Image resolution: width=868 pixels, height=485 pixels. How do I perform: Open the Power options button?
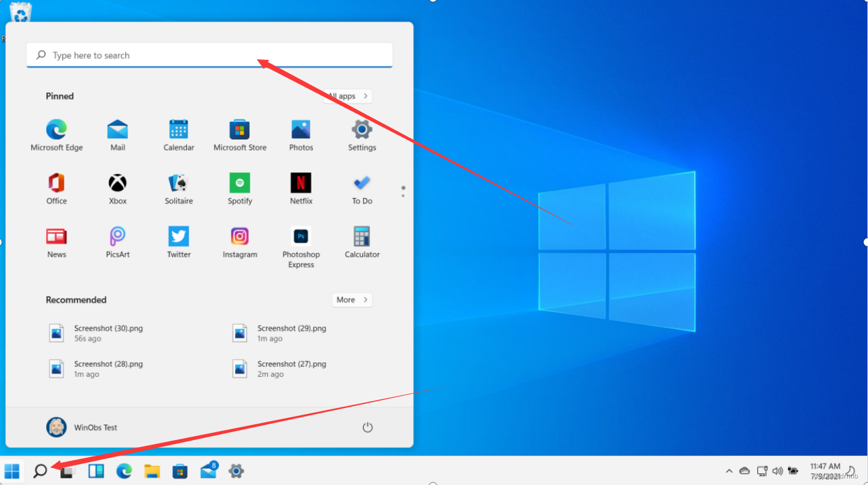point(368,428)
